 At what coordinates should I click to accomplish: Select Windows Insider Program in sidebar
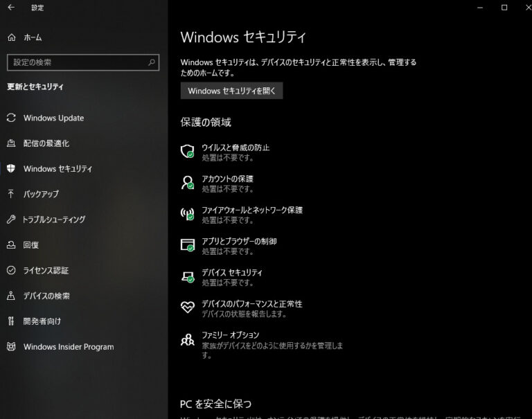pos(69,347)
